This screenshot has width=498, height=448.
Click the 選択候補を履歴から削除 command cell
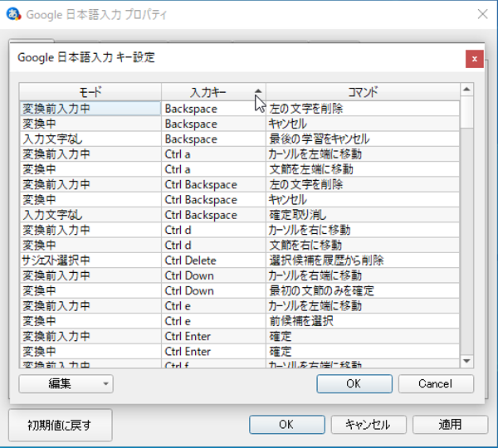click(x=362, y=261)
